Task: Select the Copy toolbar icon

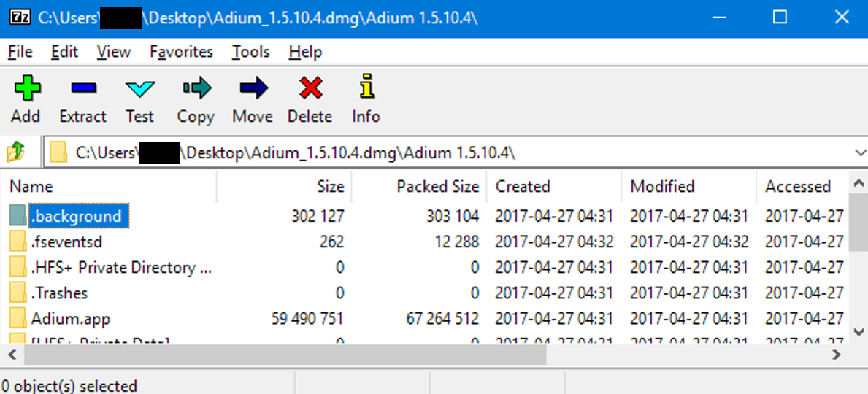Action: click(196, 89)
